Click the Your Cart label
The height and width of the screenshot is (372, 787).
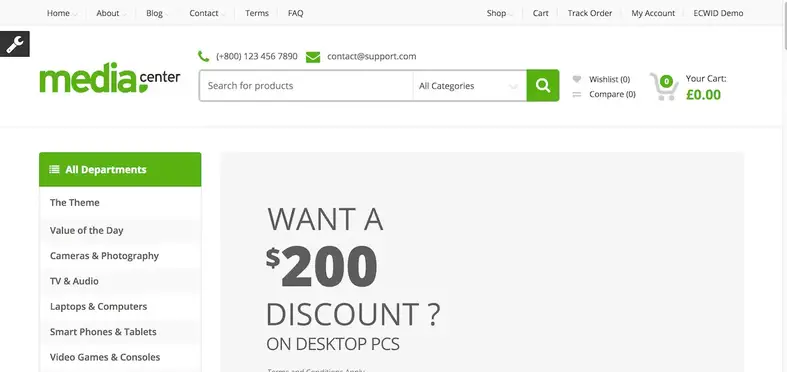[x=706, y=78]
